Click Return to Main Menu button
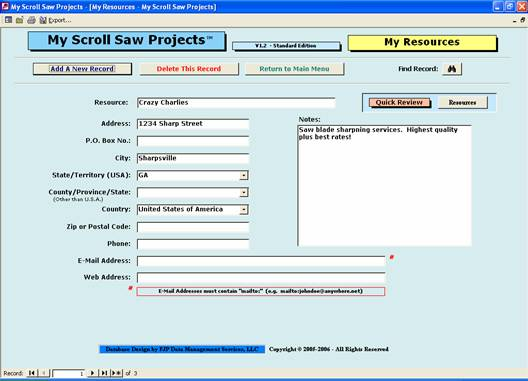 coord(294,69)
